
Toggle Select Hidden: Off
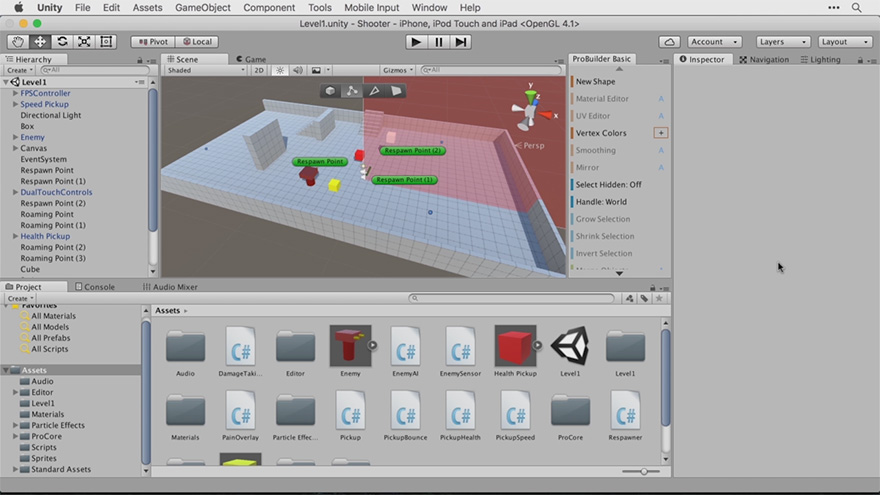coord(608,185)
